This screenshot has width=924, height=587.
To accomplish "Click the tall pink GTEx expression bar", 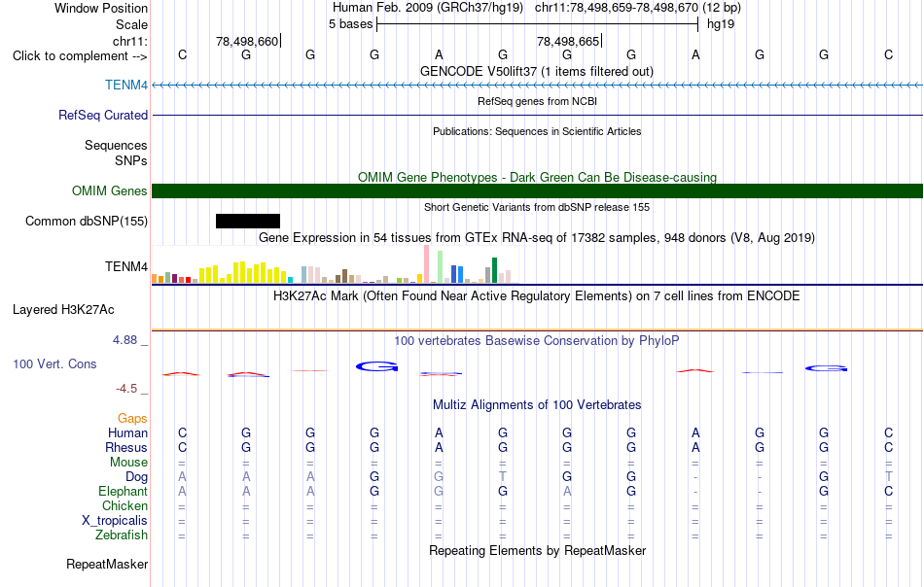I will tap(426, 264).
